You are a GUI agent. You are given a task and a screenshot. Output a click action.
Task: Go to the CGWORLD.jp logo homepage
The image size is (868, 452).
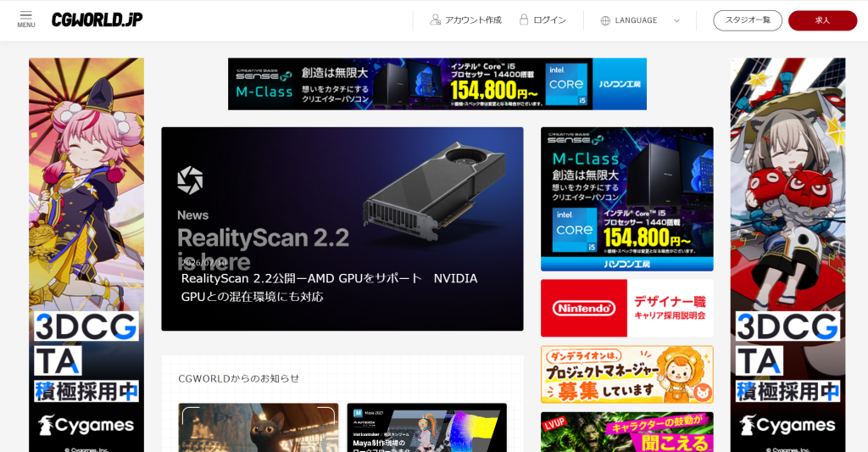coord(97,20)
